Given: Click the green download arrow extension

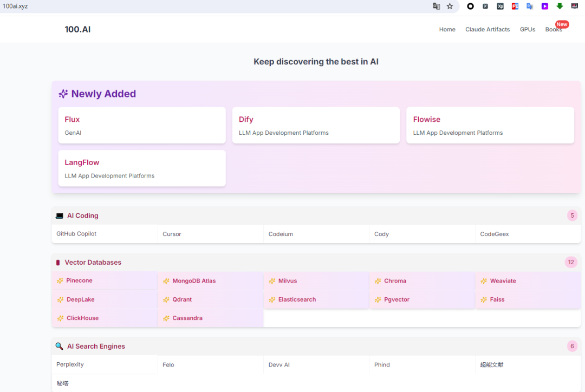Looking at the screenshot, I should [560, 6].
